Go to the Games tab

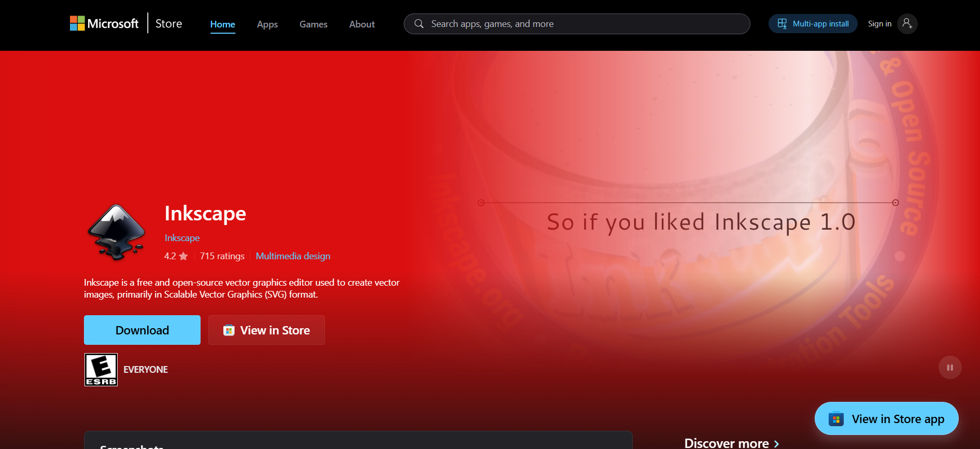[313, 24]
